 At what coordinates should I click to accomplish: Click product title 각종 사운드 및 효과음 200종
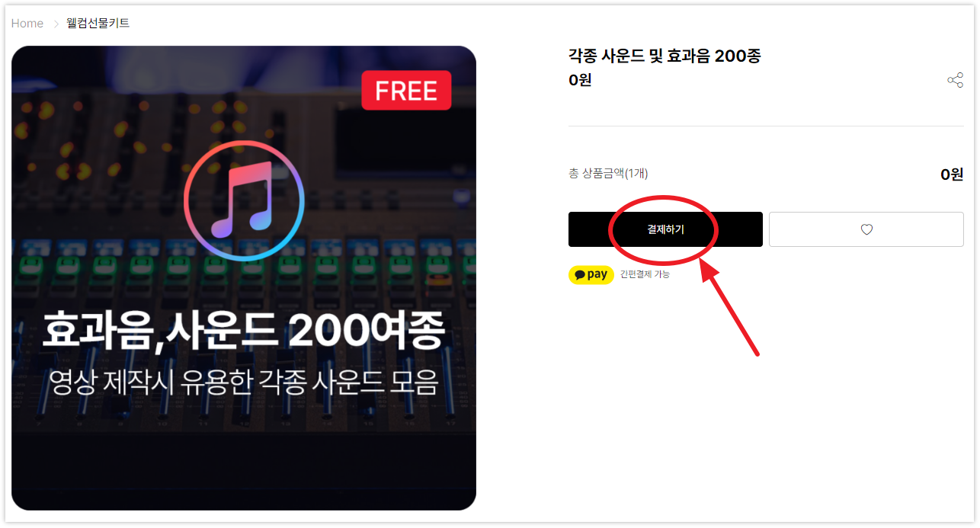click(665, 56)
